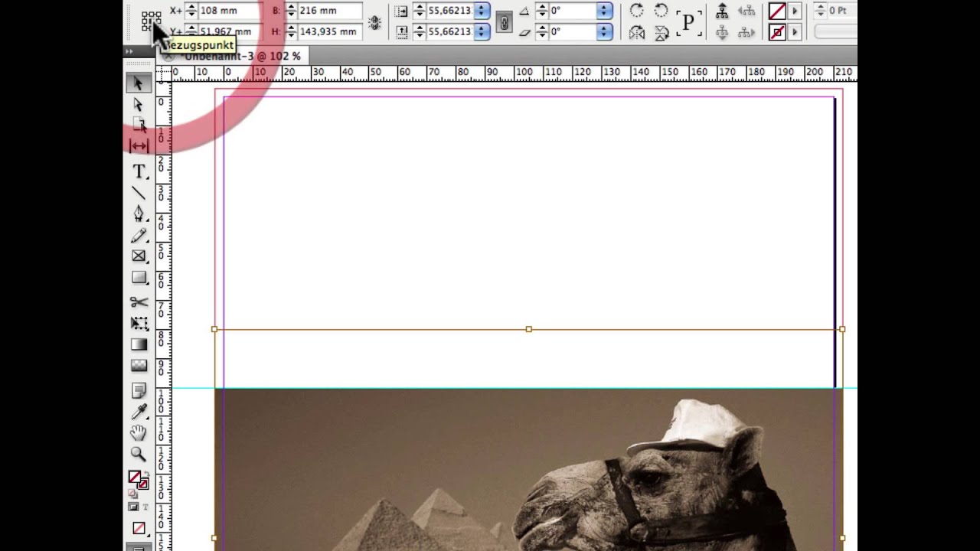Flip the selection vertically
Screen dimensions: 980x551
tap(661, 32)
